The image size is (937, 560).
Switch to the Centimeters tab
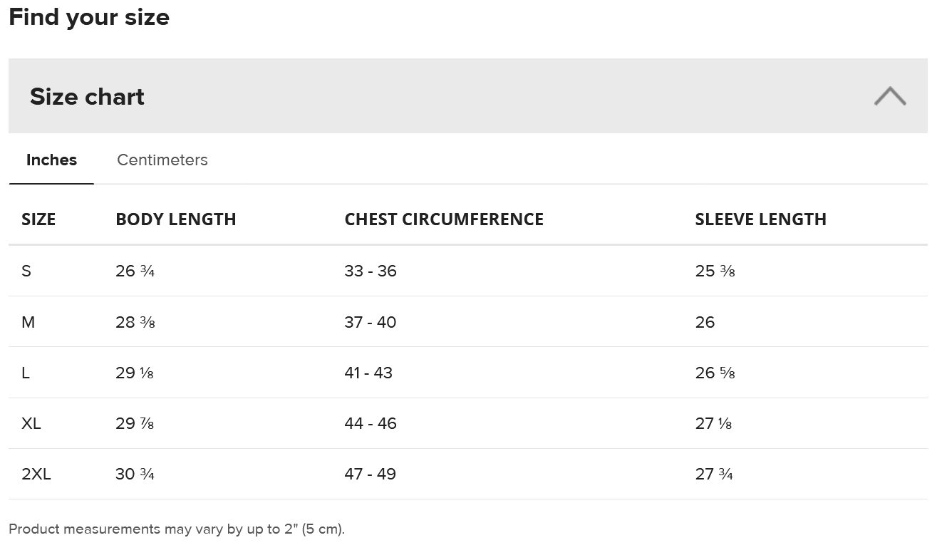(162, 160)
